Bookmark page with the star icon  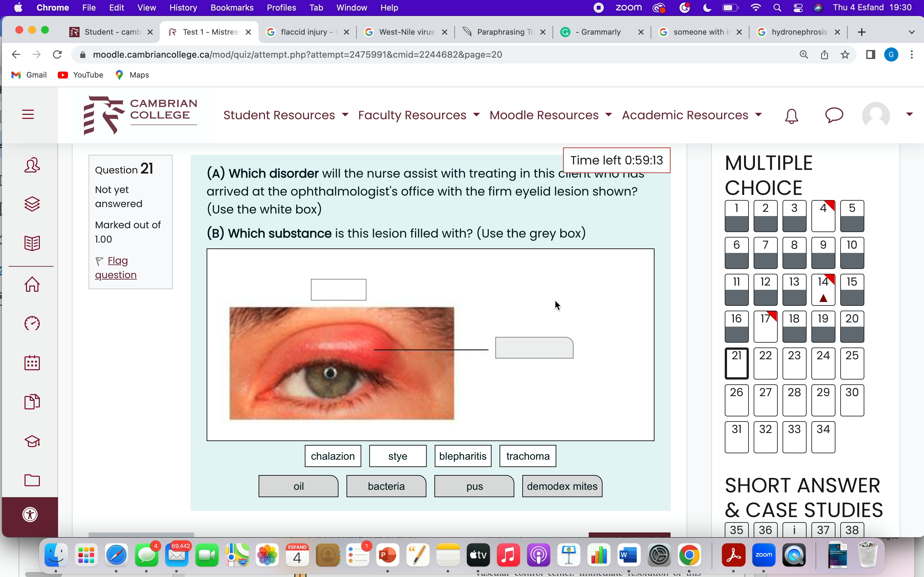[x=845, y=54]
